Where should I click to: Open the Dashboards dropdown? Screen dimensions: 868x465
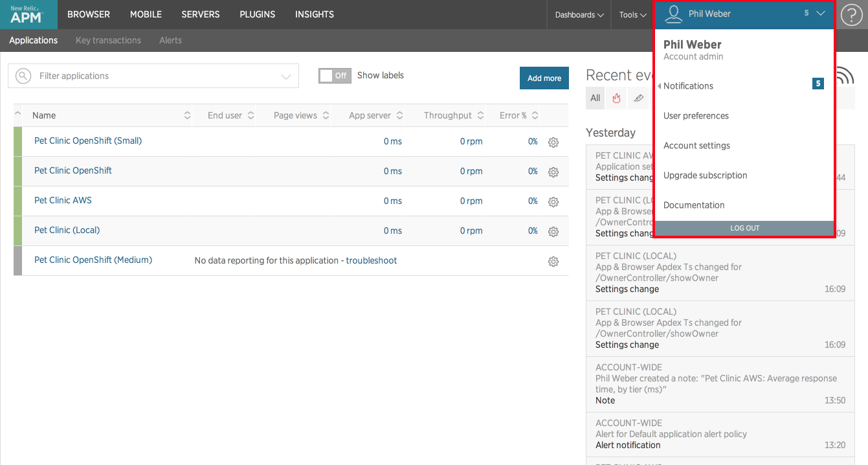(579, 14)
